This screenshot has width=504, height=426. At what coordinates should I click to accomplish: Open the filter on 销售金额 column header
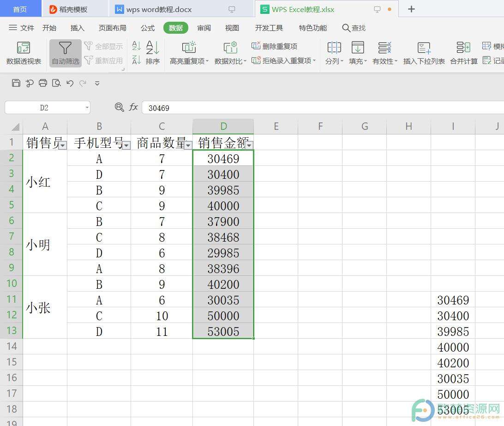point(249,145)
